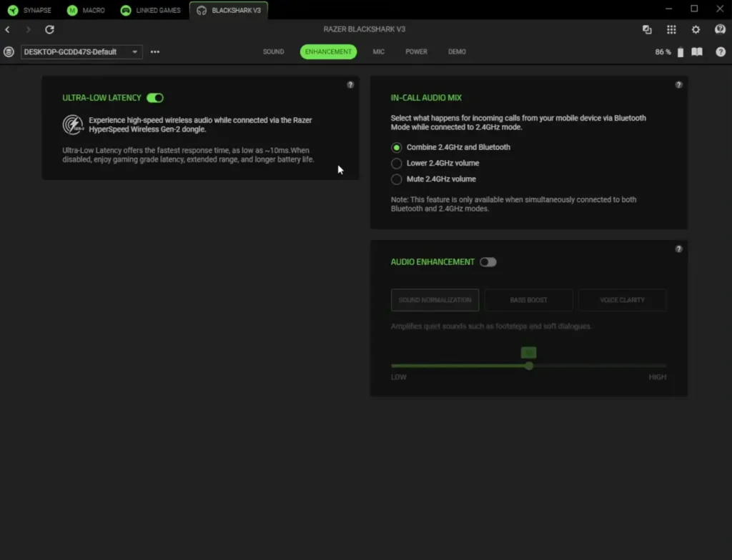Click the IN-CALL AUDIO MIX heading
Screen dimensions: 732x560
click(426, 98)
